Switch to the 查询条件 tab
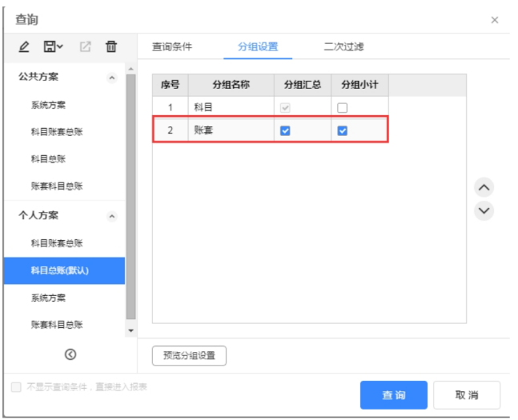This screenshot has width=518, height=420. tap(172, 46)
